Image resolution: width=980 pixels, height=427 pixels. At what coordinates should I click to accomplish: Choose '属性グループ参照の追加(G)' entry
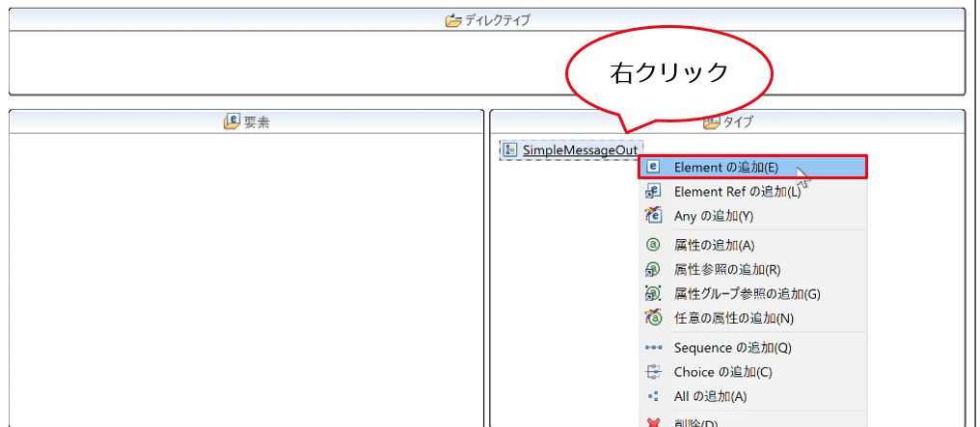[x=752, y=293]
